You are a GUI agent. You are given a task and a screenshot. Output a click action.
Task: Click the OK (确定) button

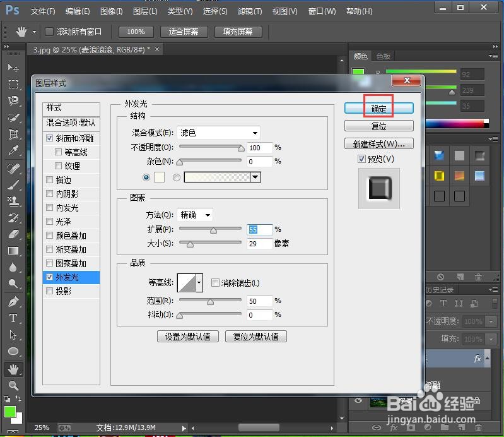tap(378, 108)
